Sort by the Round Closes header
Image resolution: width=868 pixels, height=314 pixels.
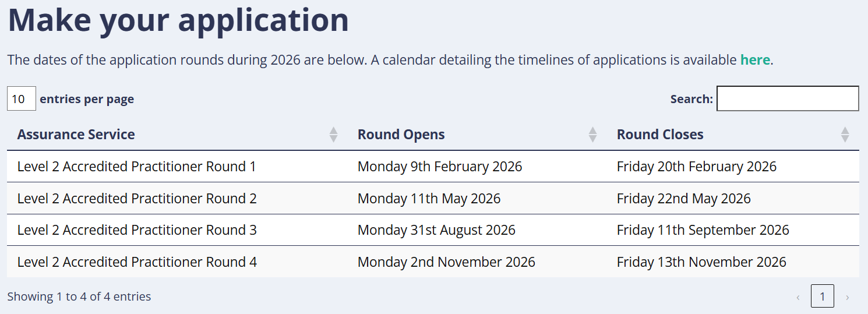[660, 135]
